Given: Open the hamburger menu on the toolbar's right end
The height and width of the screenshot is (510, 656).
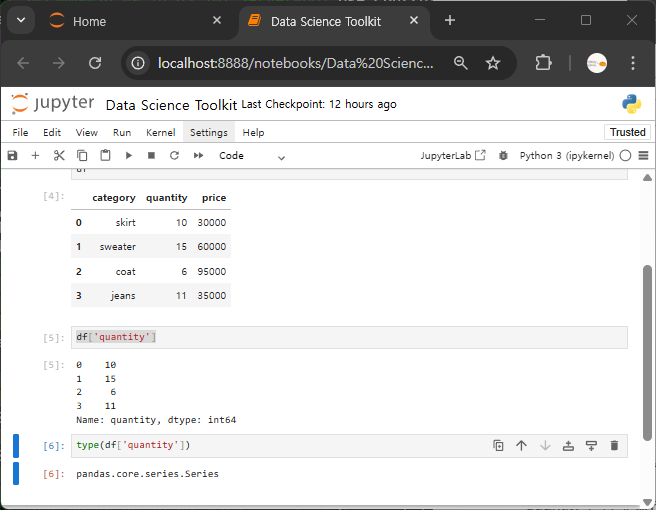Looking at the screenshot, I should [643, 156].
